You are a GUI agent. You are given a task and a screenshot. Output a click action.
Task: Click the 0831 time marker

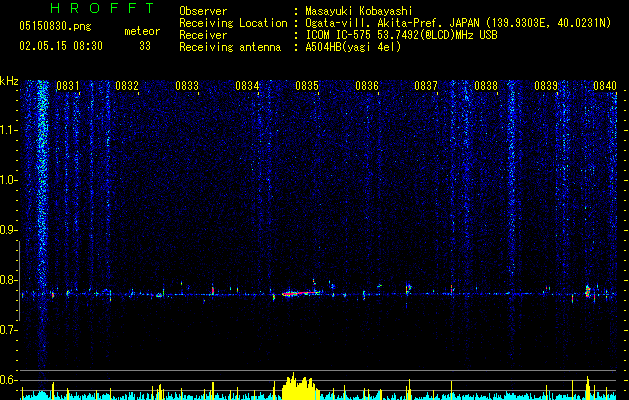click(x=67, y=85)
